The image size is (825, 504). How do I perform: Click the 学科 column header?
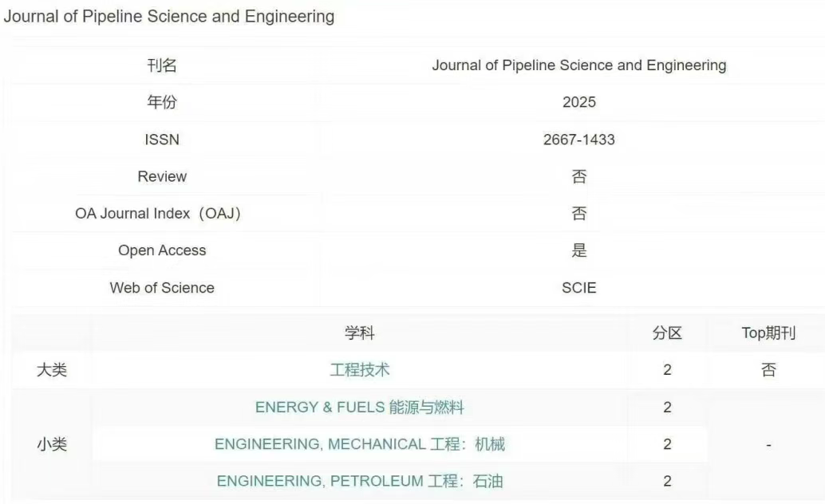(x=359, y=333)
